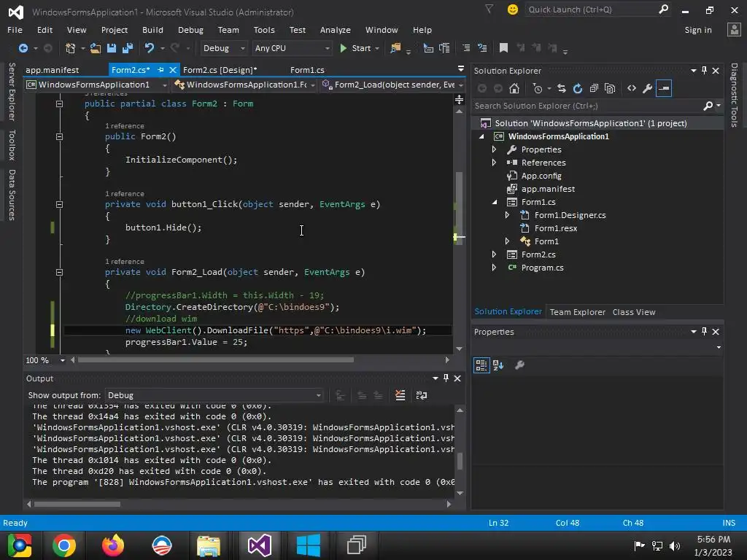Toggle the pin on Form2.cs* tab

pos(160,70)
